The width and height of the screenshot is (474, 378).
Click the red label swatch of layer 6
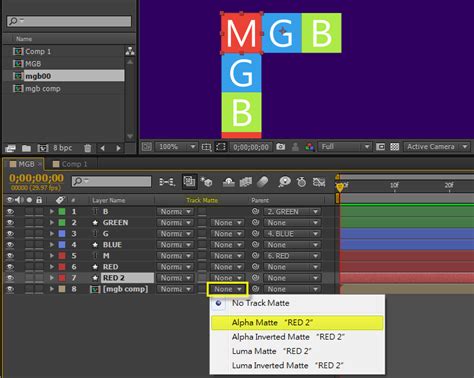click(62, 267)
